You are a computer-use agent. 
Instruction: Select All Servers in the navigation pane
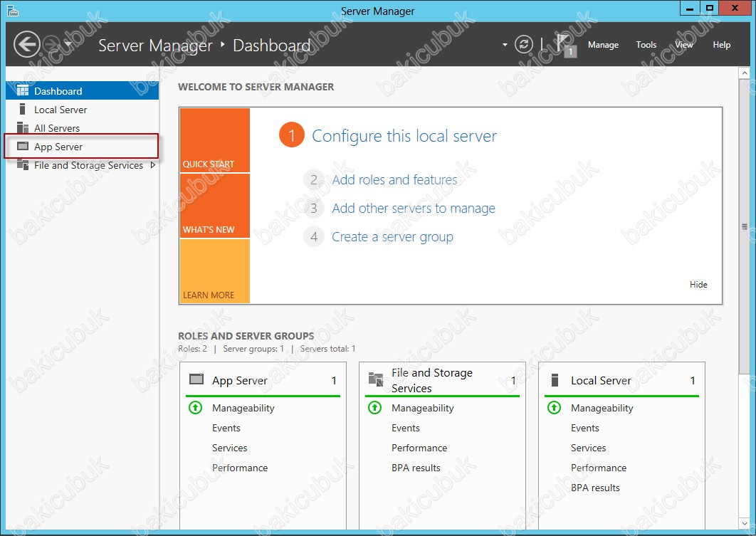coord(83,127)
